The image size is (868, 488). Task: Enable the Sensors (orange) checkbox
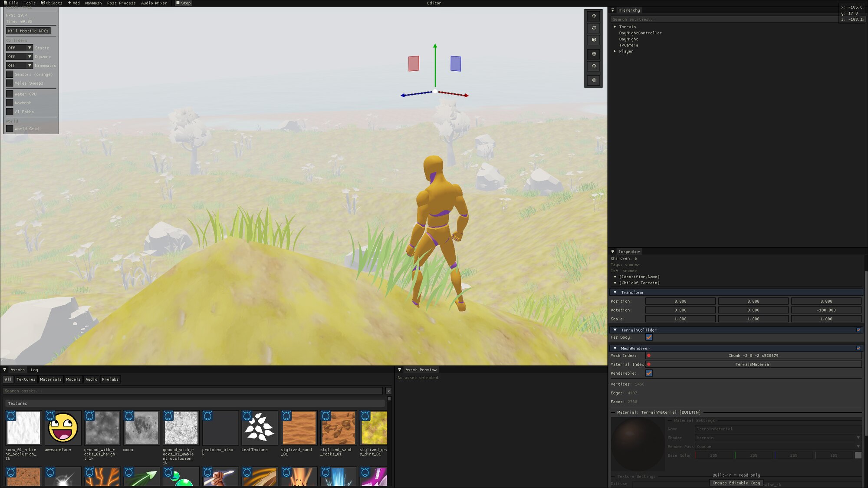coord(10,74)
